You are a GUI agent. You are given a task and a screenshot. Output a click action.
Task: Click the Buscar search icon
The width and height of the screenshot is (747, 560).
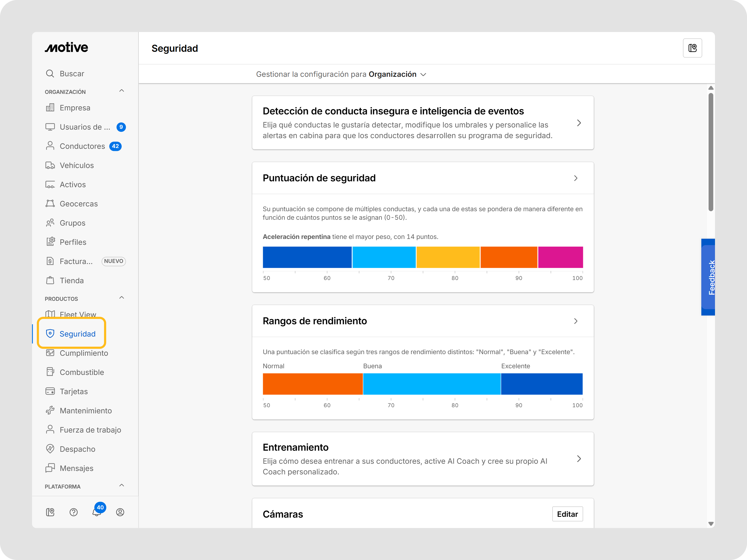click(50, 74)
